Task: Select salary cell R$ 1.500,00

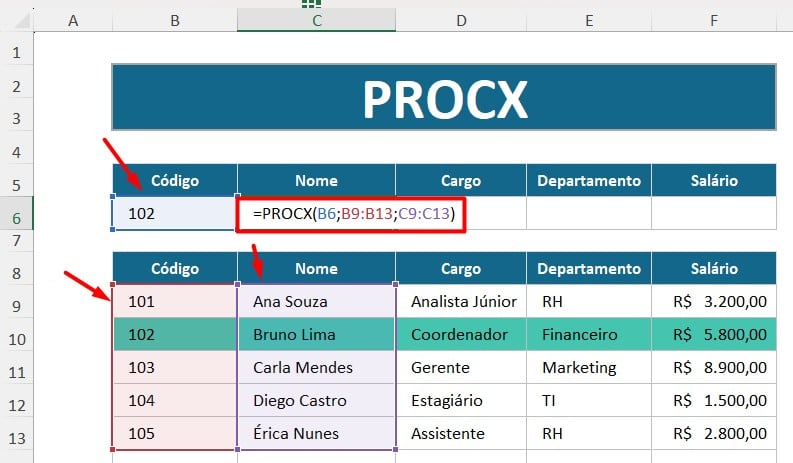Action: click(x=714, y=400)
